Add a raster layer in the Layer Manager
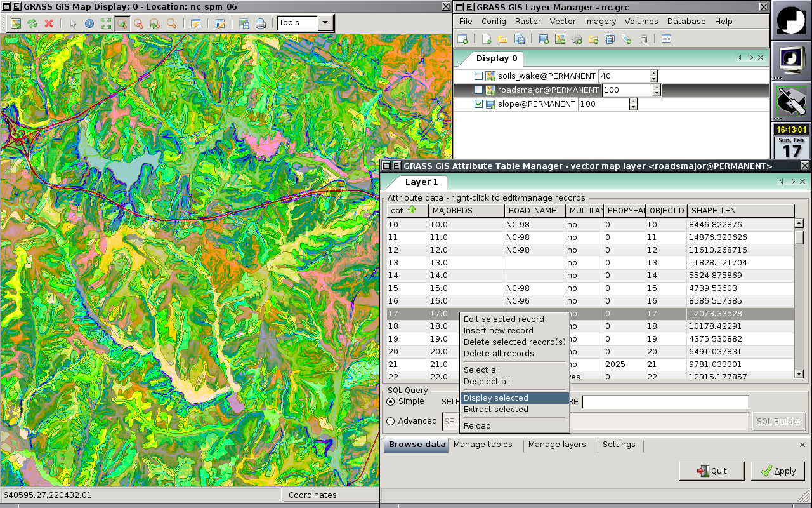 (544, 38)
